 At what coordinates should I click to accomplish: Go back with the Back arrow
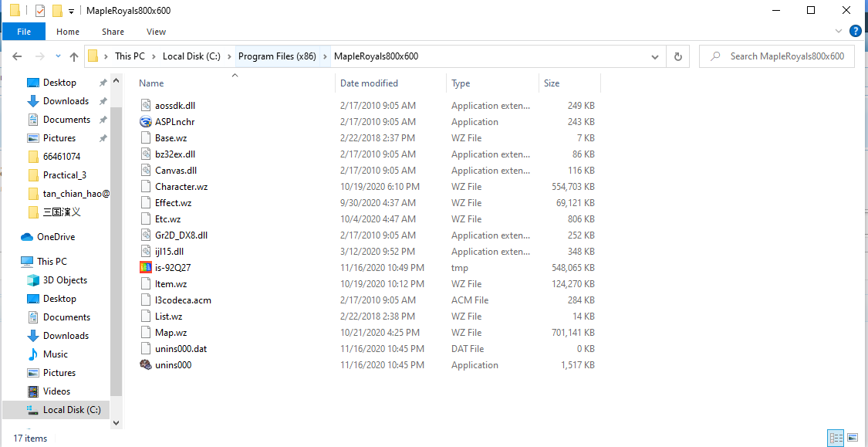pos(17,56)
